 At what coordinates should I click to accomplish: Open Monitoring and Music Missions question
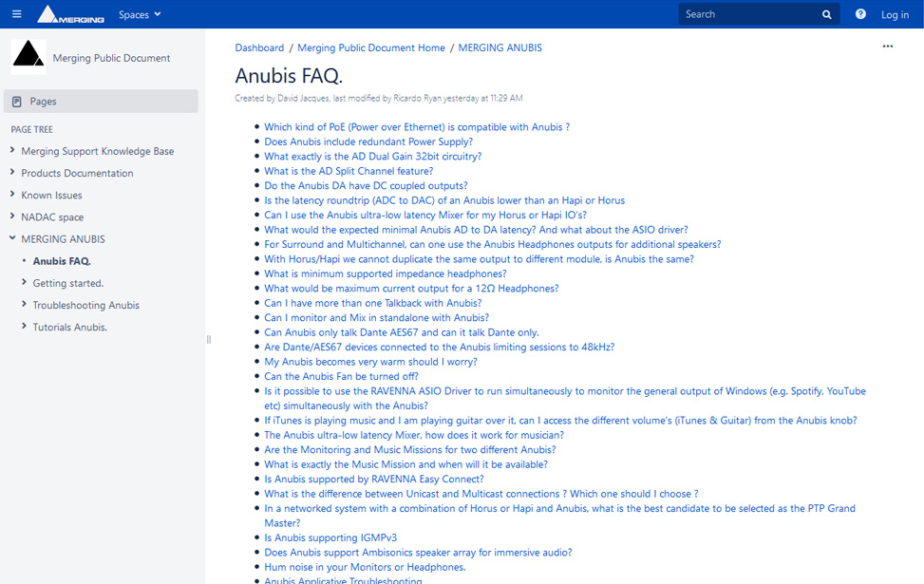pyautogui.click(x=410, y=450)
